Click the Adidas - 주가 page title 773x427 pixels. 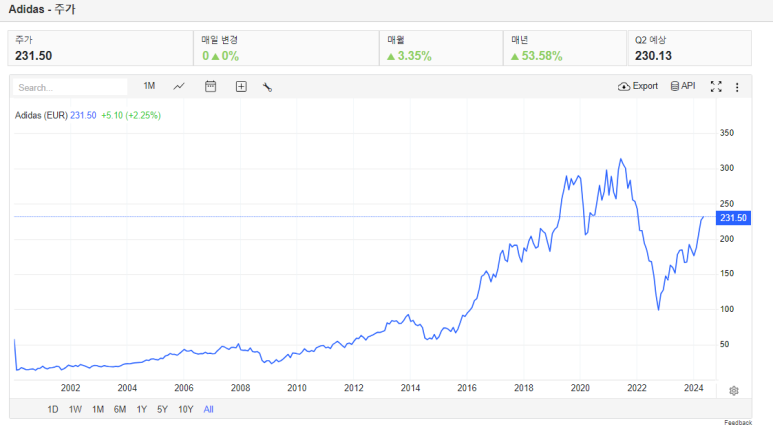click(x=42, y=9)
